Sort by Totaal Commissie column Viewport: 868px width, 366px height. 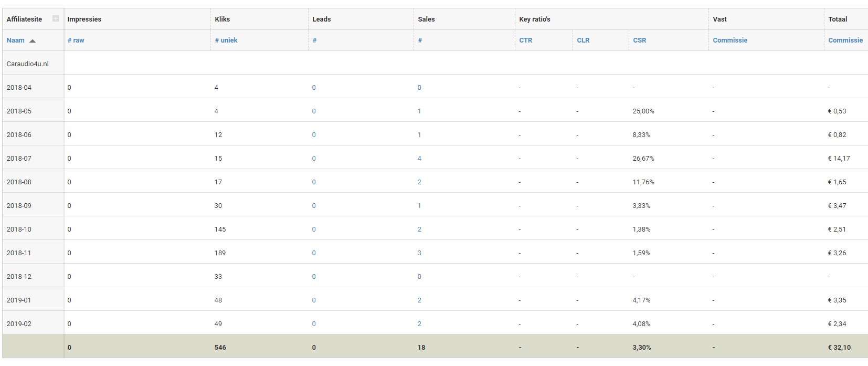(x=845, y=40)
